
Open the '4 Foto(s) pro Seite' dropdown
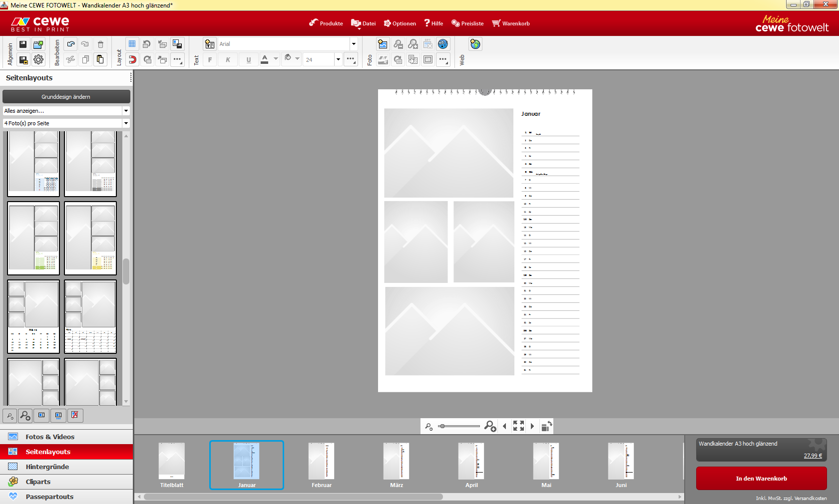[126, 123]
